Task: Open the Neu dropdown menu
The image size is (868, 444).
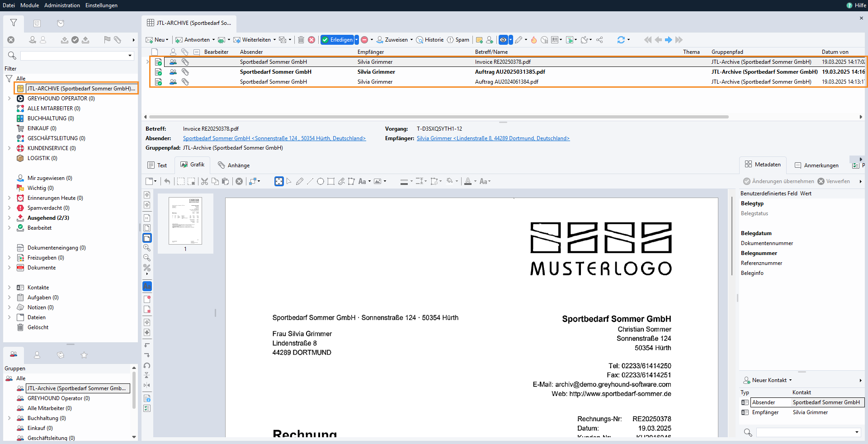Action: click(x=167, y=40)
